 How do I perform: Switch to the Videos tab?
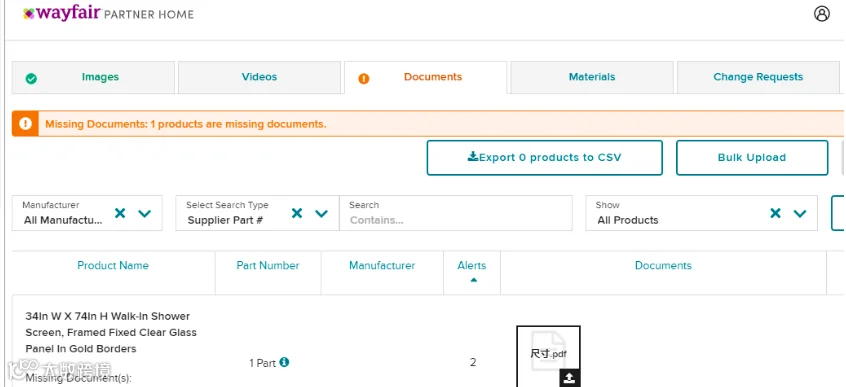coord(260,77)
